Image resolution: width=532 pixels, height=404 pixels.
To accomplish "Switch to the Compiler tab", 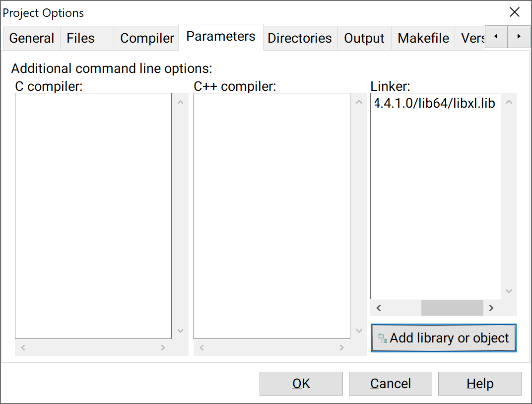I will (x=146, y=38).
